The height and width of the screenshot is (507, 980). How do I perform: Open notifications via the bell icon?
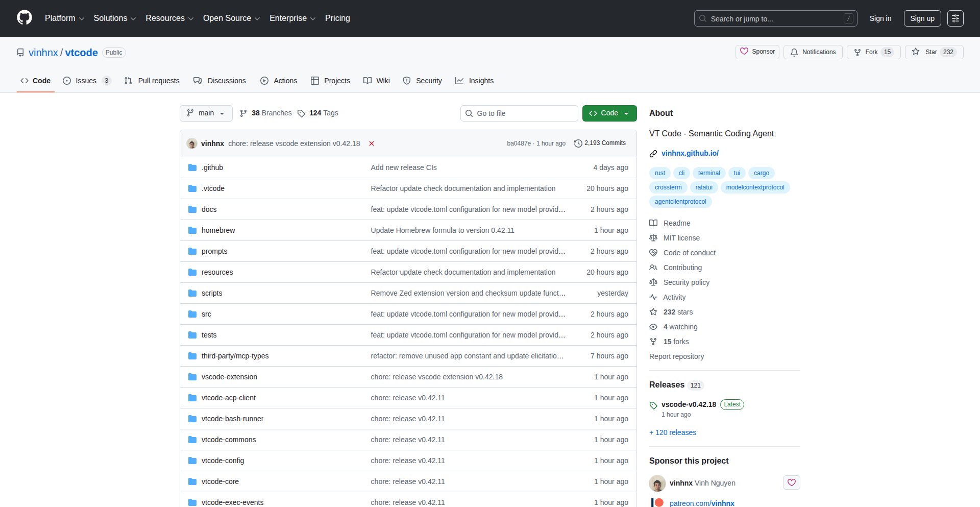click(794, 52)
